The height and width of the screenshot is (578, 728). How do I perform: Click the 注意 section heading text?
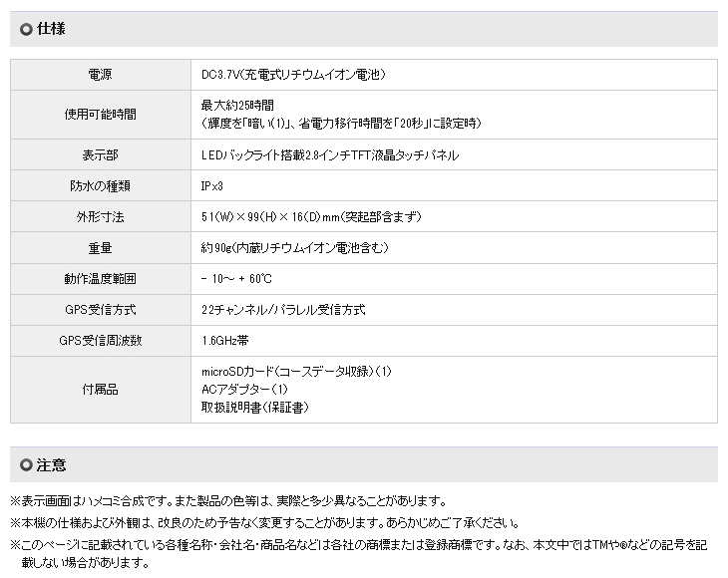pos(51,465)
